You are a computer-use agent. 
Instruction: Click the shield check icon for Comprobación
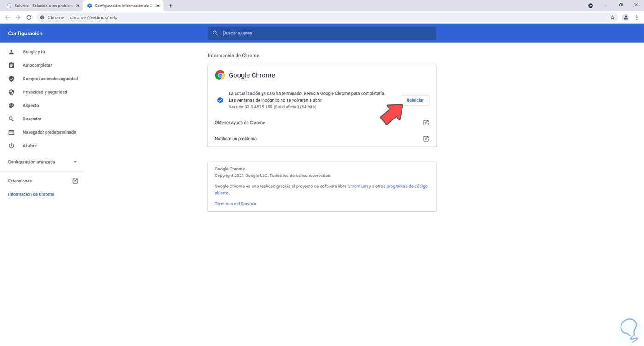tap(11, 79)
